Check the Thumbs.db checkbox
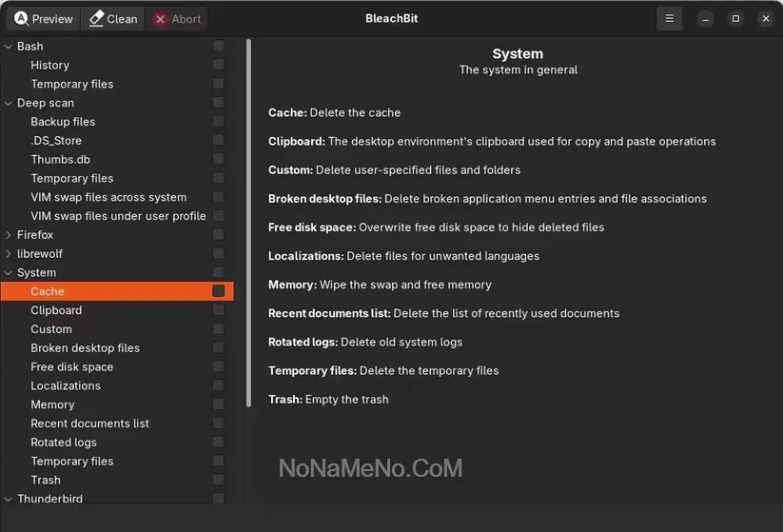Image resolution: width=783 pixels, height=532 pixels. tap(219, 159)
